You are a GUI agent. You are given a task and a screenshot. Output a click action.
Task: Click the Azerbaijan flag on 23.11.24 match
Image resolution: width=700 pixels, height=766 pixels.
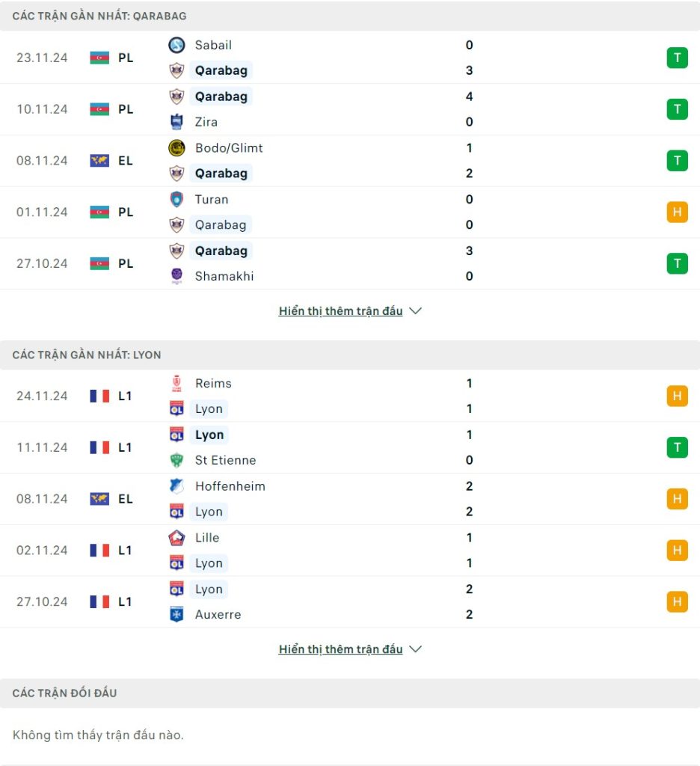point(99,58)
